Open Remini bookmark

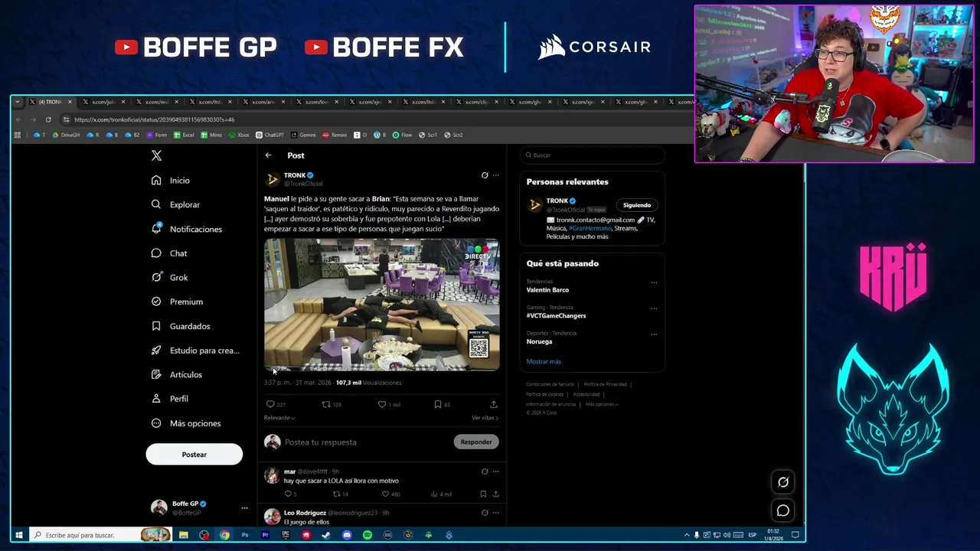click(x=335, y=135)
